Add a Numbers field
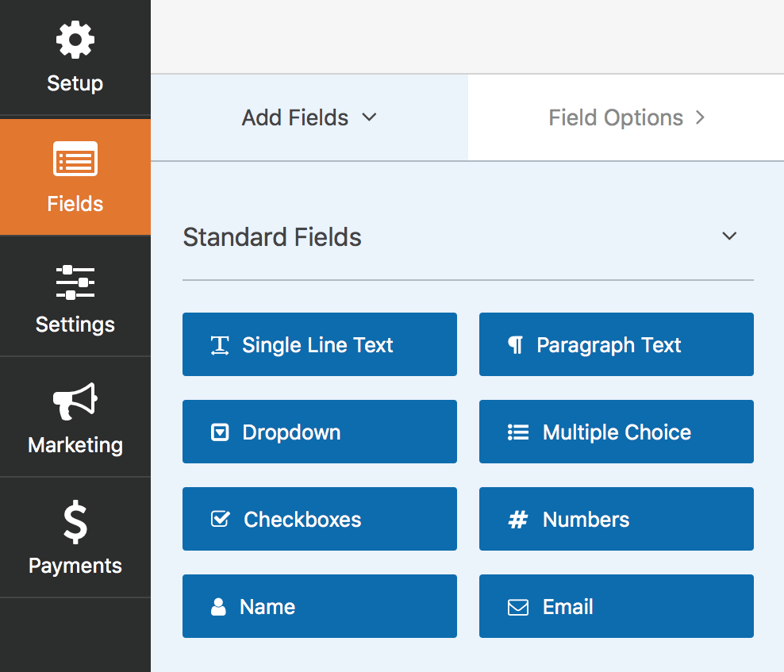The width and height of the screenshot is (784, 672). [617, 519]
